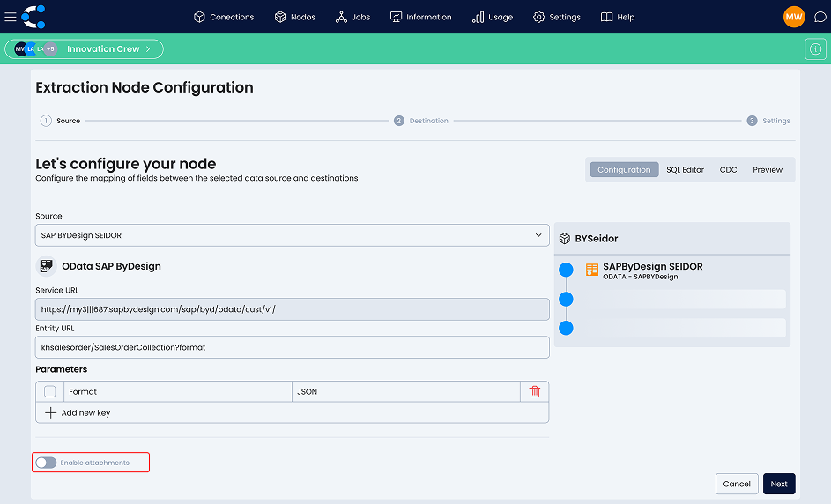The height and width of the screenshot is (504, 831).
Task: Toggle the Enable attachments switch
Action: tap(46, 463)
